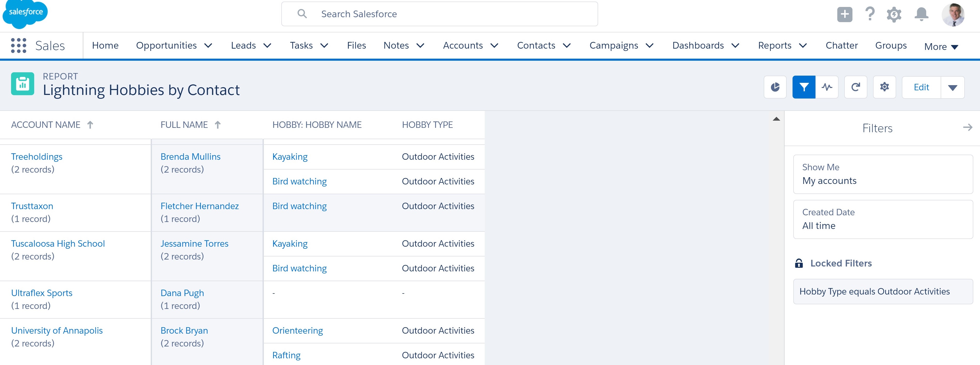Viewport: 980px width, 365px height.
Task: Click the Edit report button
Action: tap(921, 87)
